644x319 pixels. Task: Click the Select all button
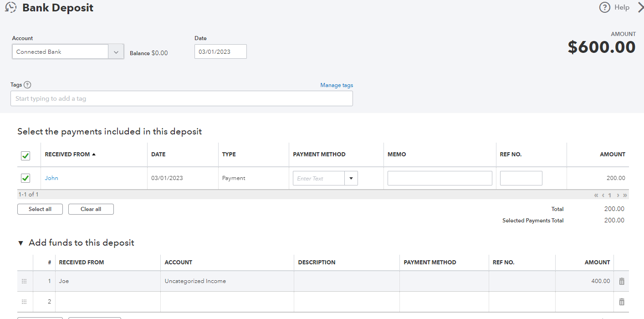(40, 209)
